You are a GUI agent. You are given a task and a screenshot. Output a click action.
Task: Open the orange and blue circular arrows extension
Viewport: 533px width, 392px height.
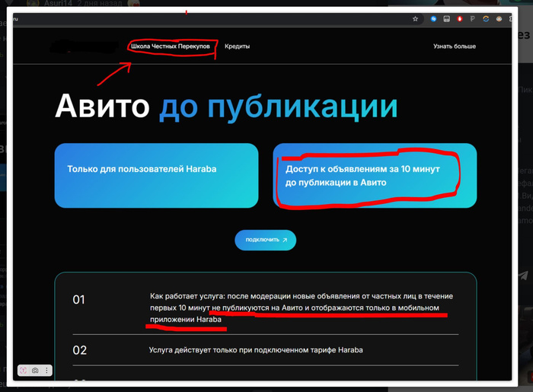click(x=486, y=19)
